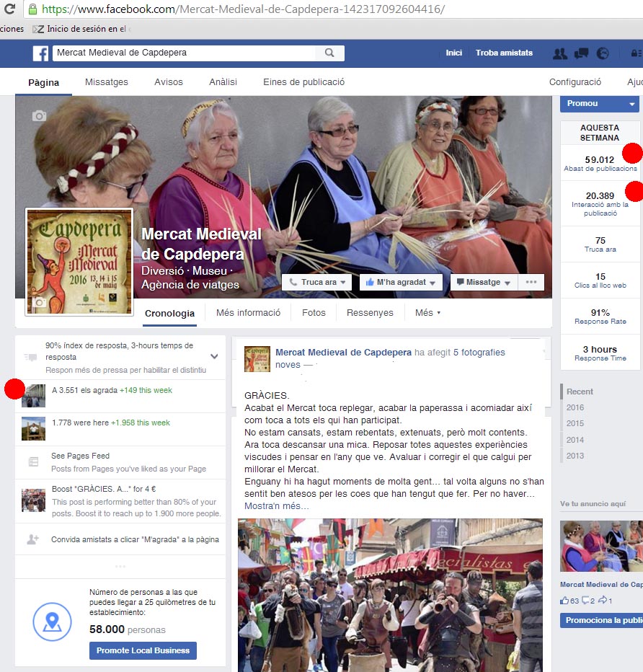Open the messages chat icon in top bar
The image size is (643, 672).
coord(581,53)
